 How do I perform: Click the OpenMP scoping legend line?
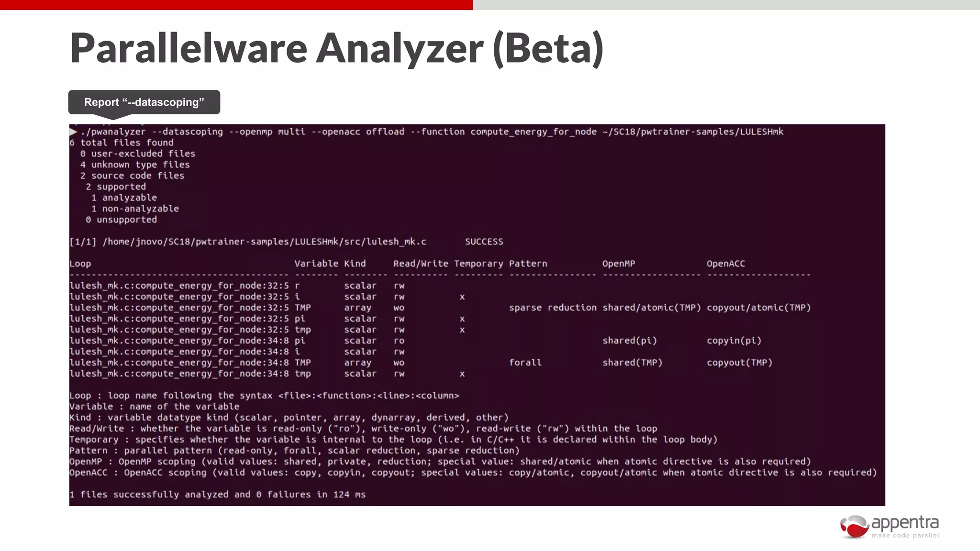tap(440, 462)
